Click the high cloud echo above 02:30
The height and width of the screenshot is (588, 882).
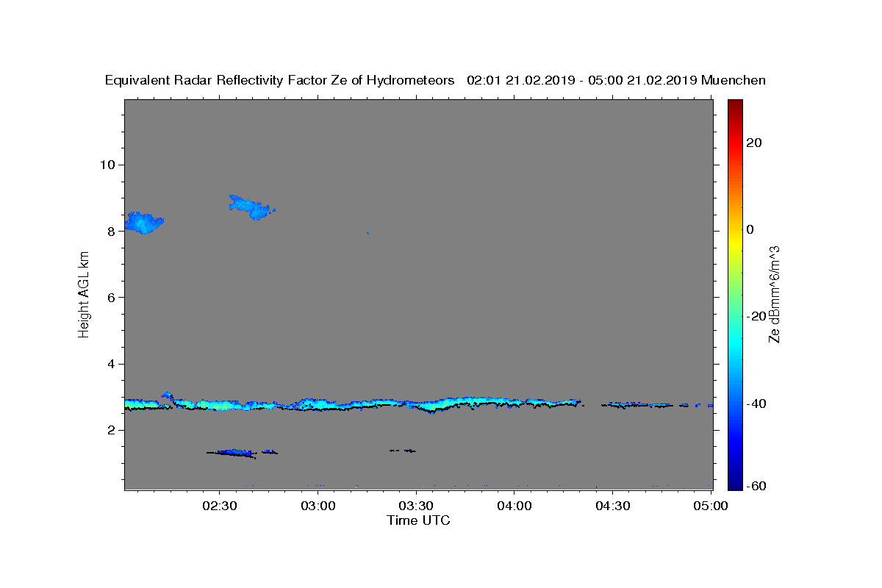pos(251,207)
